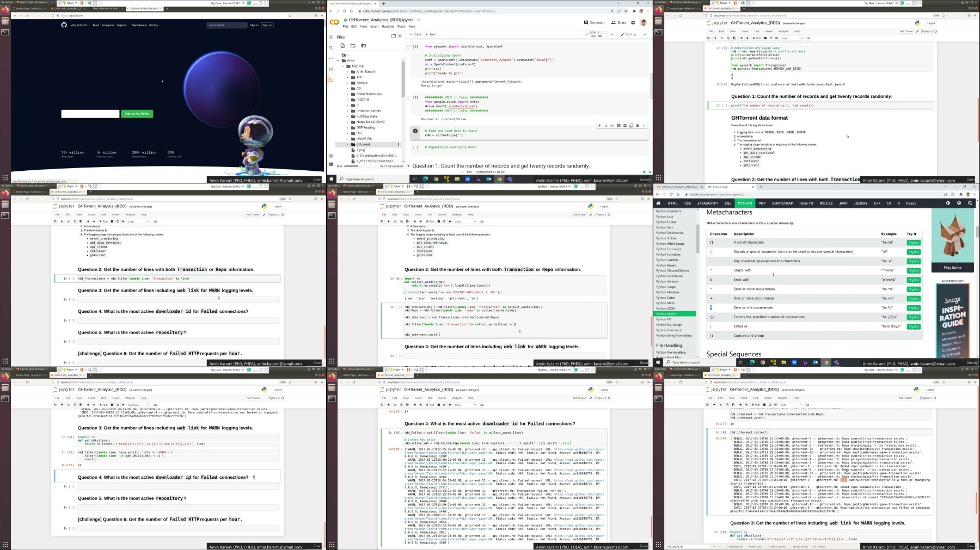The image size is (980, 550).
Task: Go to w3schools home icon
Action: point(658,203)
